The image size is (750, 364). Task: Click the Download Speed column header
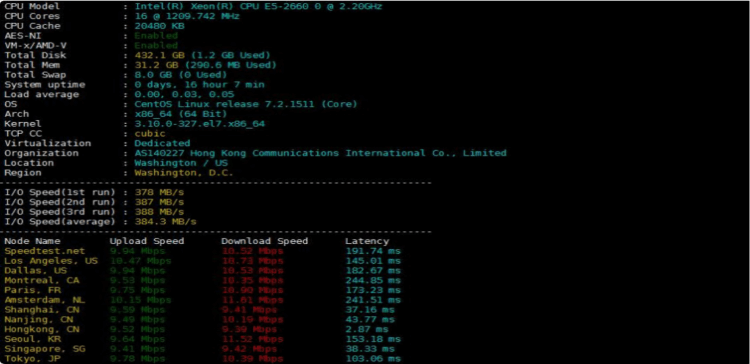click(x=265, y=241)
